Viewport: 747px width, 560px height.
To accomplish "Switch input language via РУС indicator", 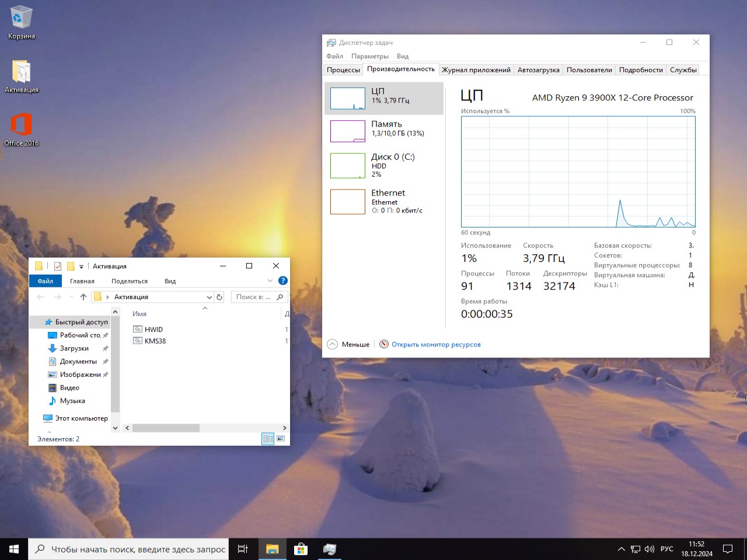I will point(665,548).
